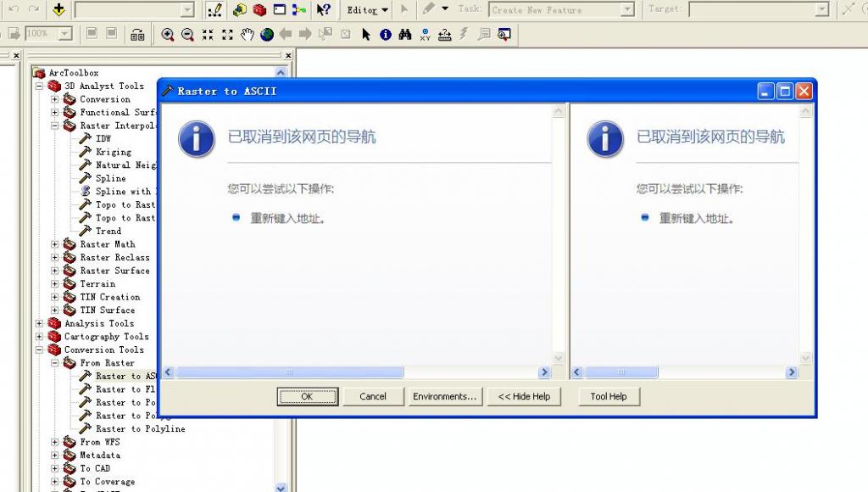The height and width of the screenshot is (492, 868).
Task: Select the IDW tool
Action: [x=103, y=138]
